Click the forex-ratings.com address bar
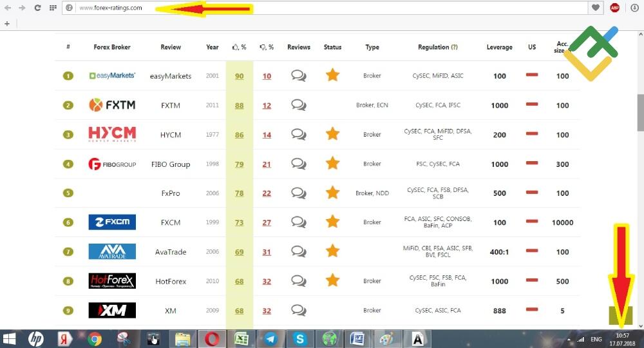The image size is (644, 348). 325,8
